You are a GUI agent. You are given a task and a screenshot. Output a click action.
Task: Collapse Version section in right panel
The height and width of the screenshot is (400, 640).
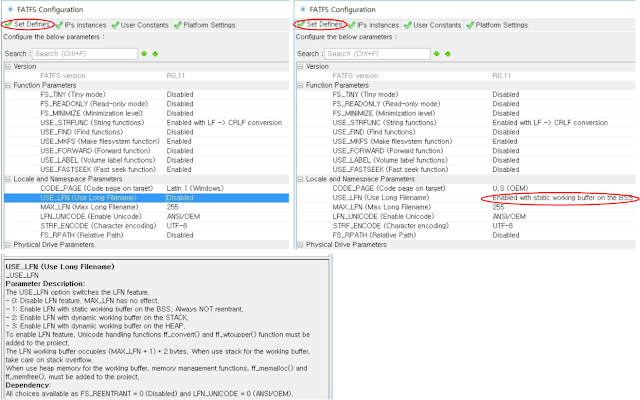coord(300,67)
